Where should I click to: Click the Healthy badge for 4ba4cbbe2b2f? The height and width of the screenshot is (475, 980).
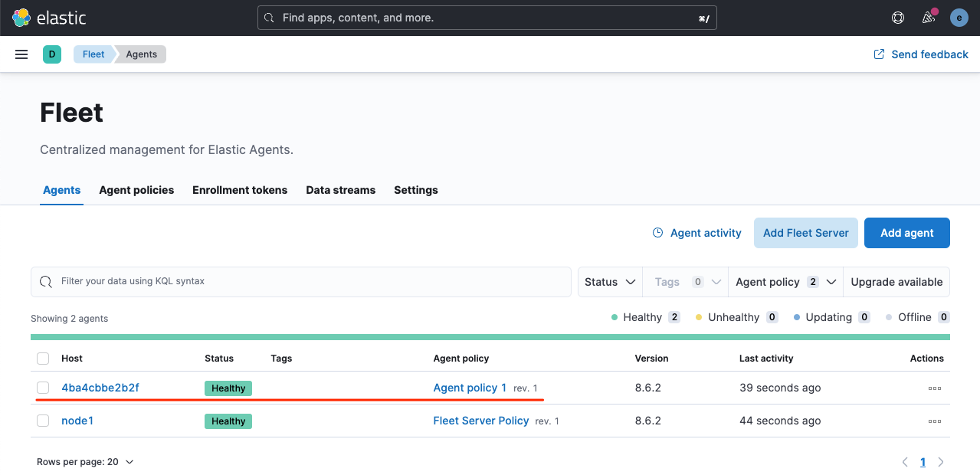pos(228,388)
